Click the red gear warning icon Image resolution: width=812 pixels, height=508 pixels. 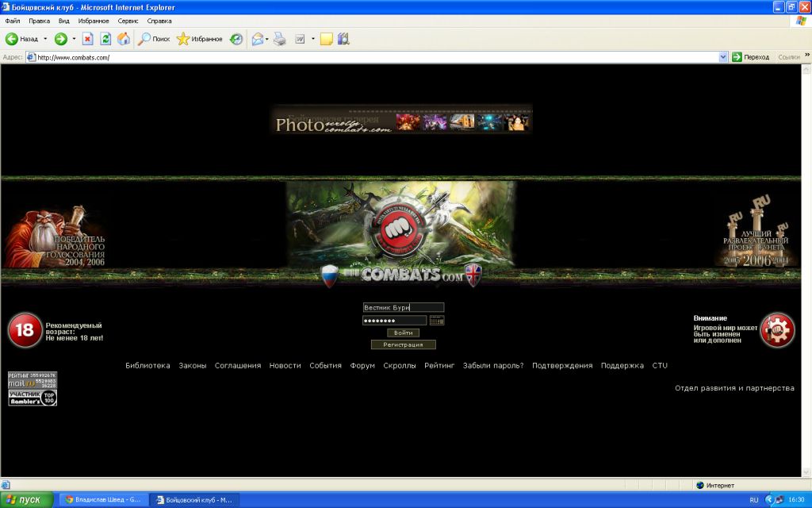click(777, 329)
